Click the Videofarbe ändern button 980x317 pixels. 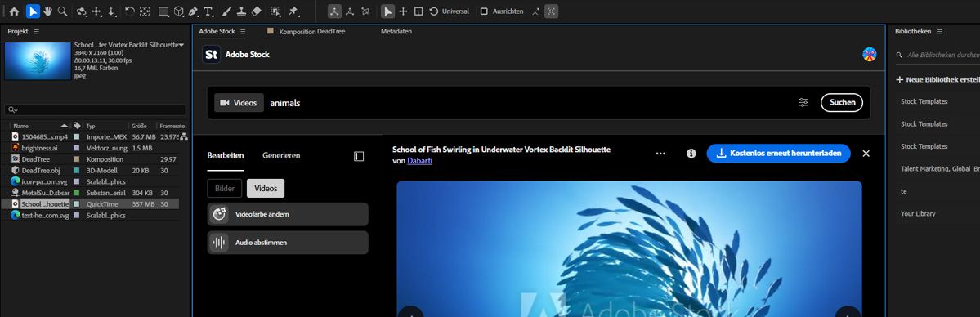288,214
